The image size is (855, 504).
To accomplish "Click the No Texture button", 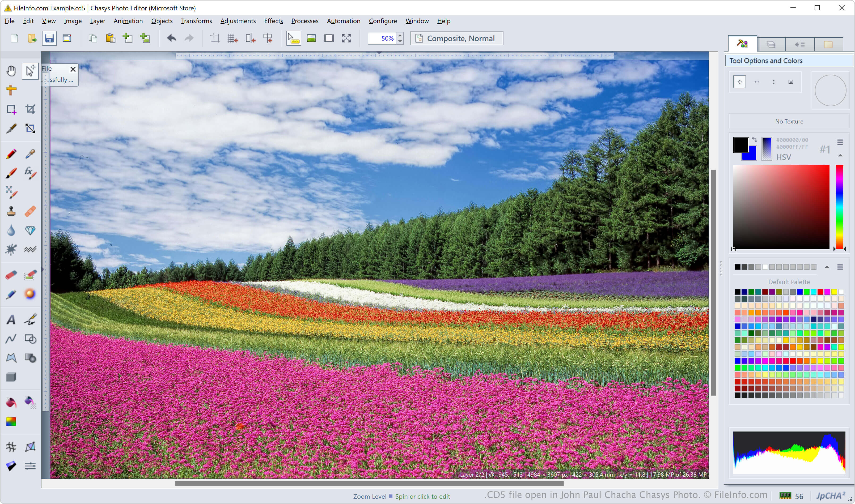I will [789, 122].
